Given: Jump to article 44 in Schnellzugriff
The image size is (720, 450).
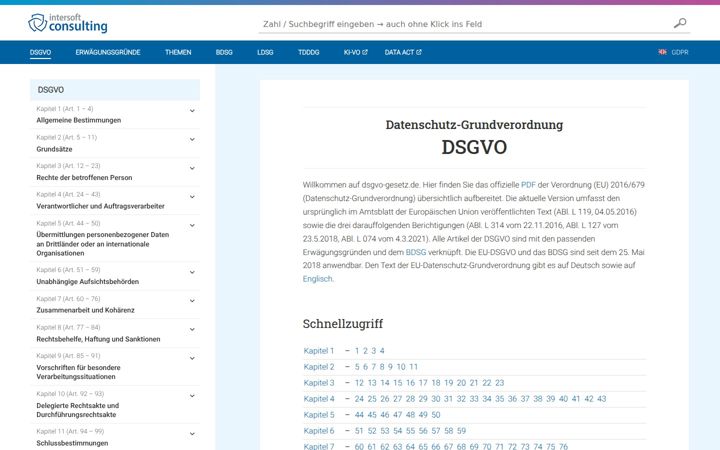Looking at the screenshot, I should tap(359, 415).
